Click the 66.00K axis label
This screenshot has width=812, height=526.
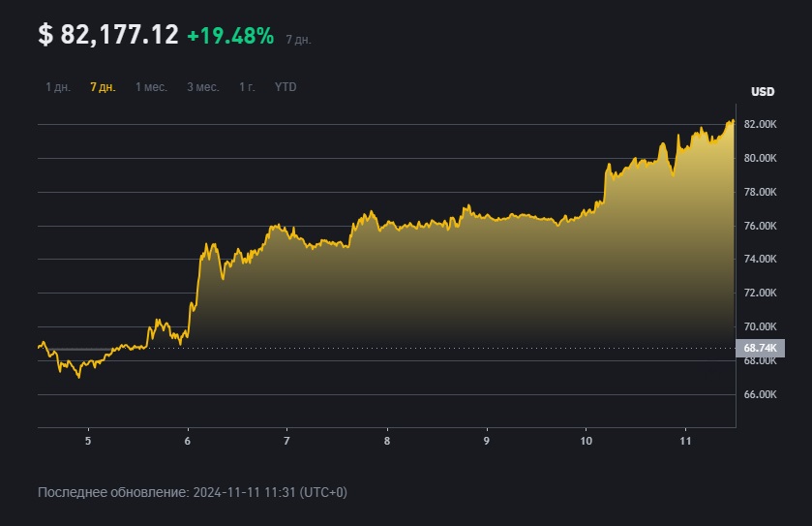tap(761, 394)
